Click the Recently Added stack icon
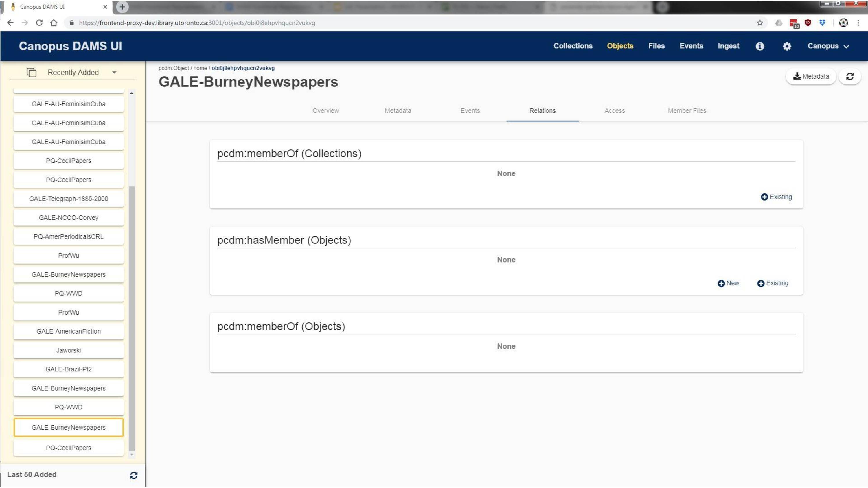 [x=31, y=72]
